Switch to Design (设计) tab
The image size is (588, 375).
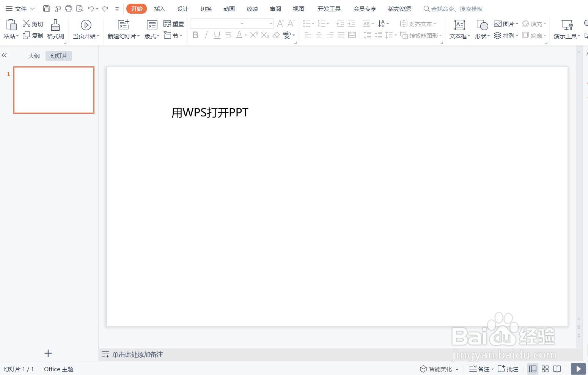point(182,9)
